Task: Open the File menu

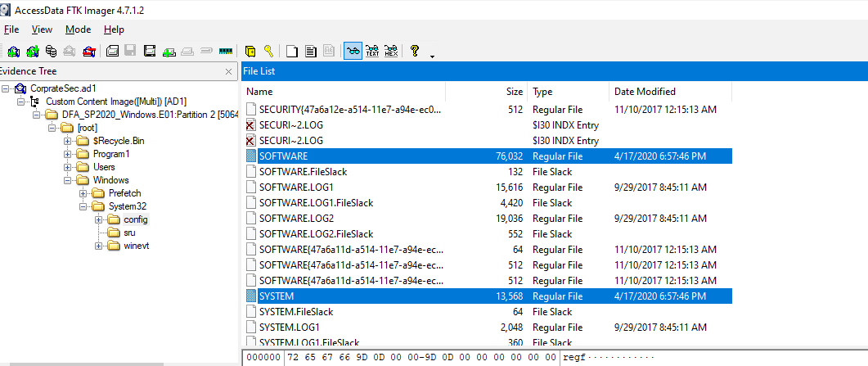Action: click(11, 29)
